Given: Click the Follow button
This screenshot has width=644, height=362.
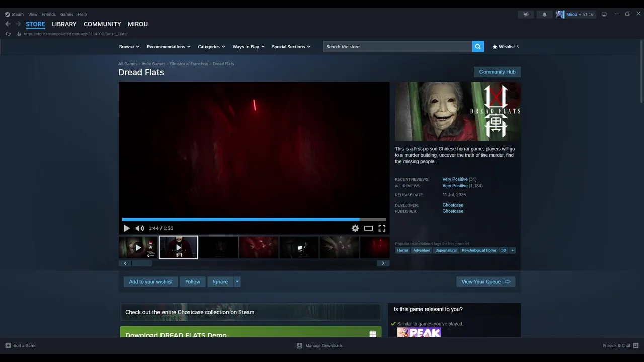Looking at the screenshot, I should (x=192, y=282).
